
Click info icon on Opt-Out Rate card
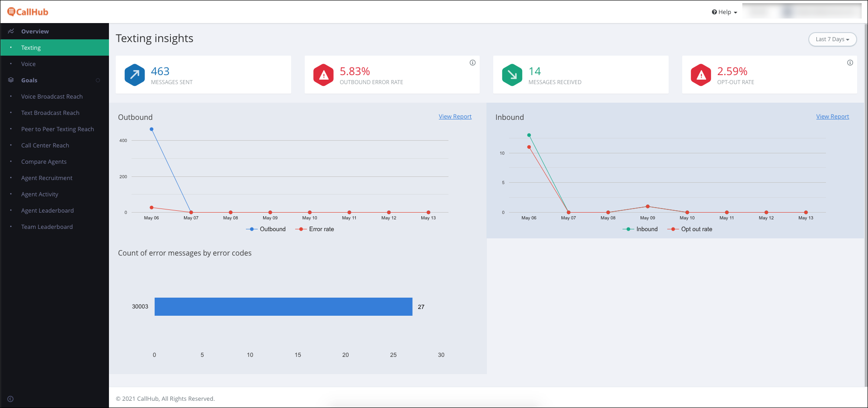[850, 63]
